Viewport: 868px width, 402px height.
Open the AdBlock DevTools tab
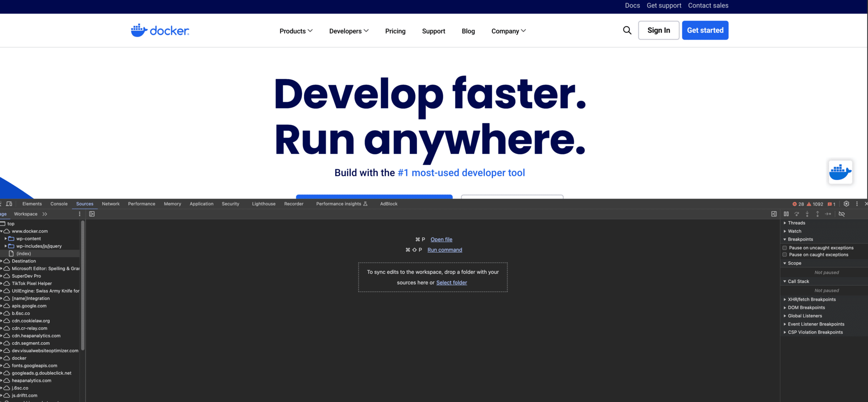(389, 204)
